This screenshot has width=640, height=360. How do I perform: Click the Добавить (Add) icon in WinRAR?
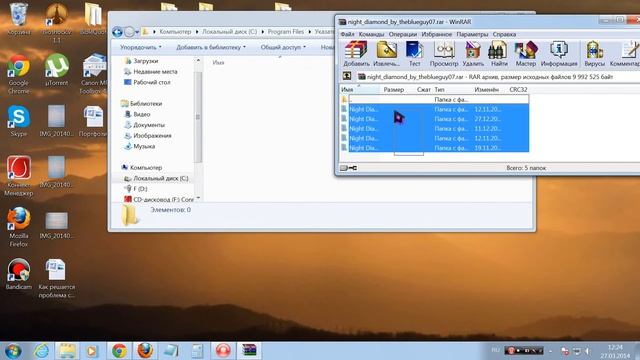(356, 54)
